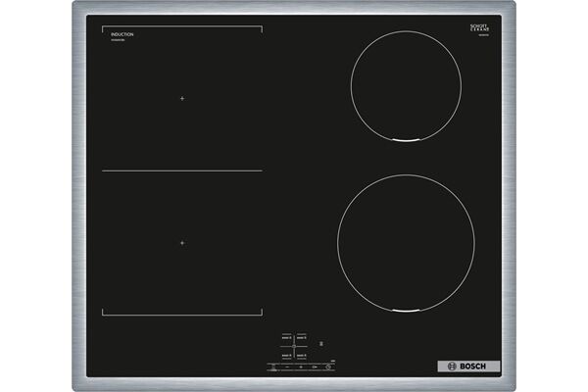Click white marker at bottom of upper-right ring
The width and height of the screenshot is (588, 392).
(x=406, y=140)
